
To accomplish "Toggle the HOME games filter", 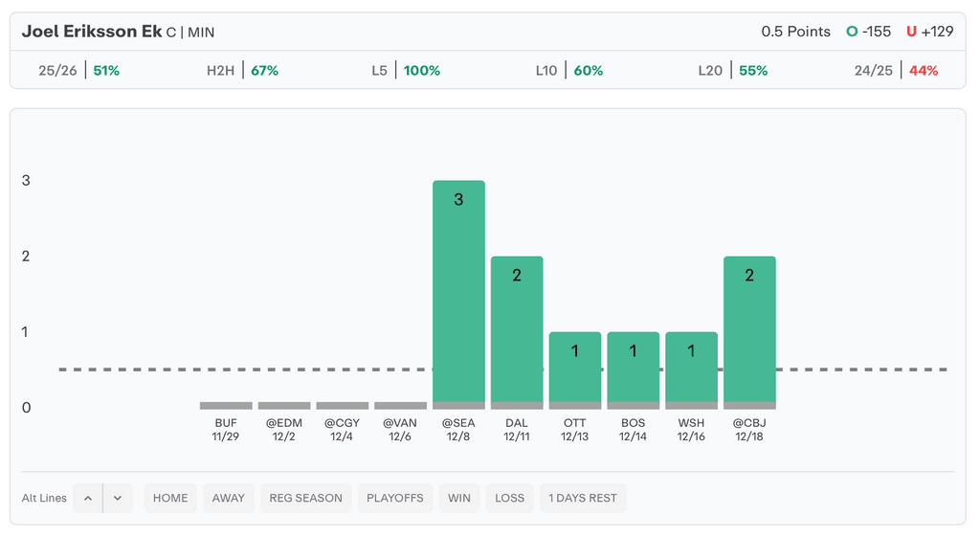I will click(170, 498).
